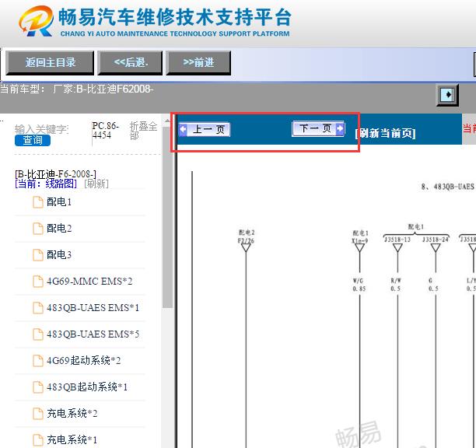Open 483QB-UAES EMS*1 entry
The width and height of the screenshot is (476, 448).
tap(93, 307)
